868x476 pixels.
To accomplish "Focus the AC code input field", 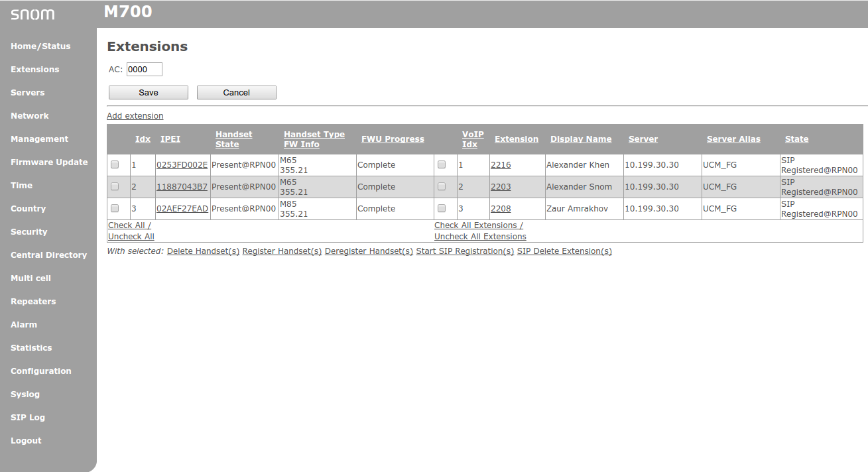I will [x=145, y=69].
